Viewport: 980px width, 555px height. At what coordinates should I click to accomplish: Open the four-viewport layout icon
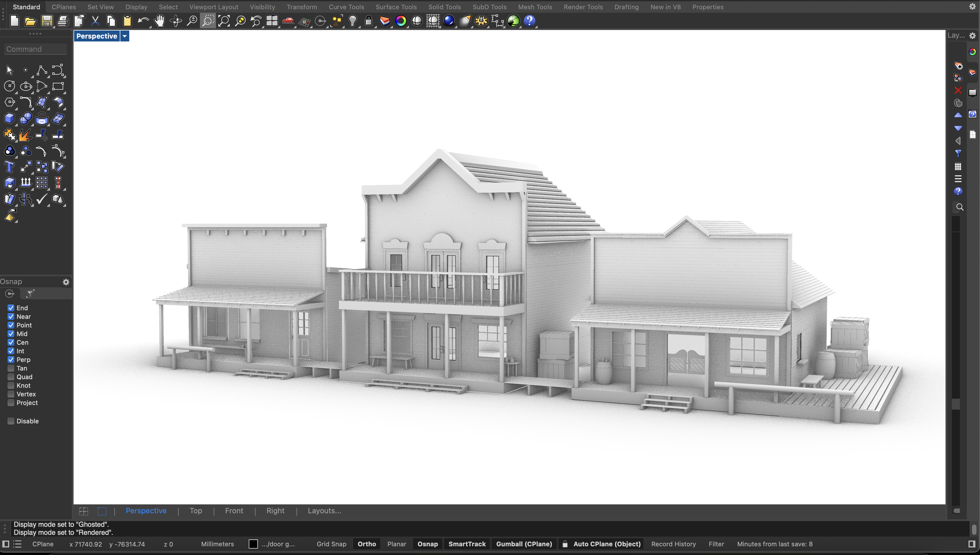(x=272, y=21)
